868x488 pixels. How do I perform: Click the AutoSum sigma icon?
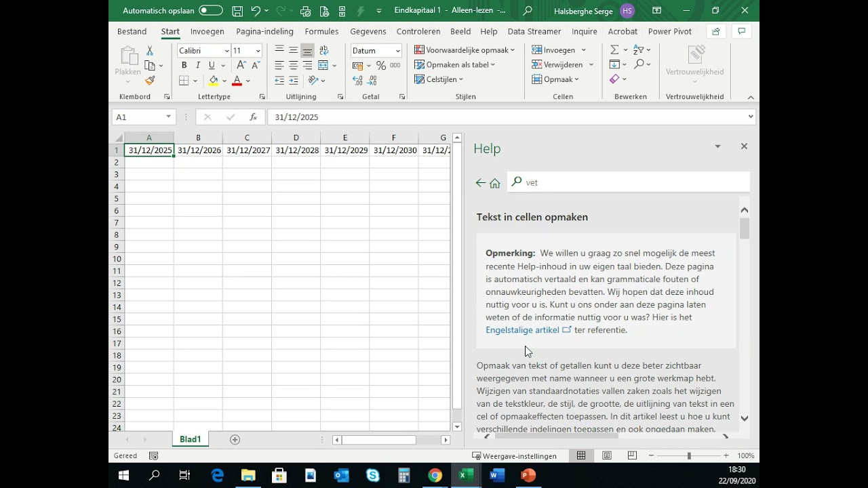pyautogui.click(x=614, y=50)
